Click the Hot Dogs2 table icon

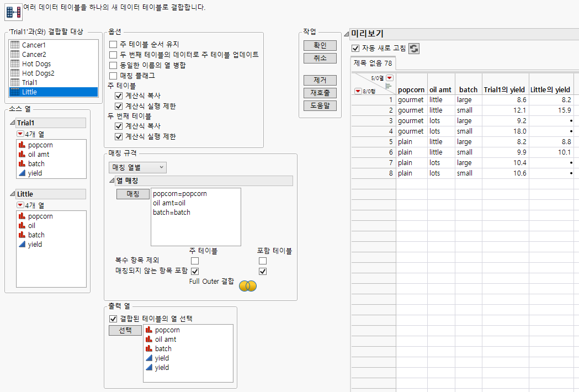[x=15, y=73]
